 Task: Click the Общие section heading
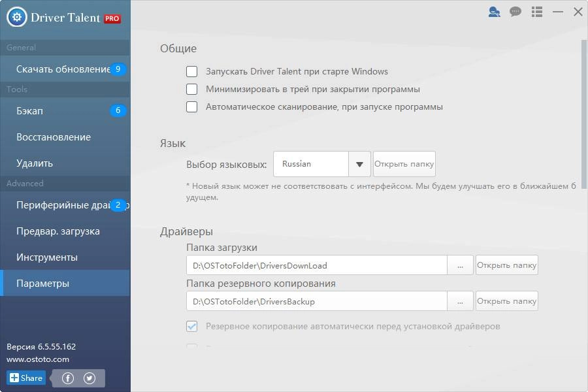tap(178, 48)
